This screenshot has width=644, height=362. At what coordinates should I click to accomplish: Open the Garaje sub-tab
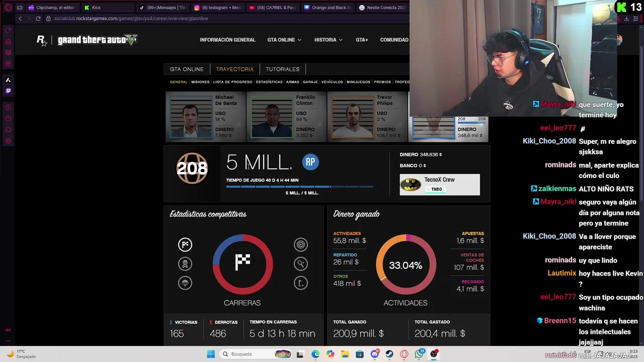click(310, 82)
